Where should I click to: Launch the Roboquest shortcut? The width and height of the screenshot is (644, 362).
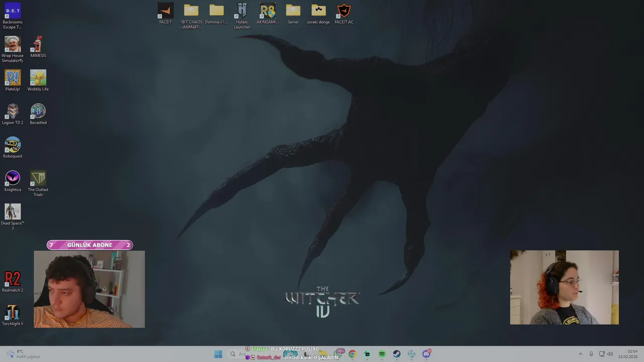(x=13, y=148)
